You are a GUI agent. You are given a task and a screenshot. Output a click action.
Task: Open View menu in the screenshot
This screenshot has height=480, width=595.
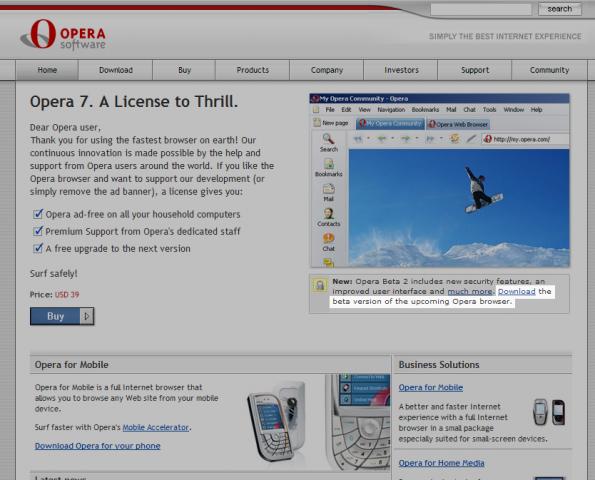click(364, 110)
